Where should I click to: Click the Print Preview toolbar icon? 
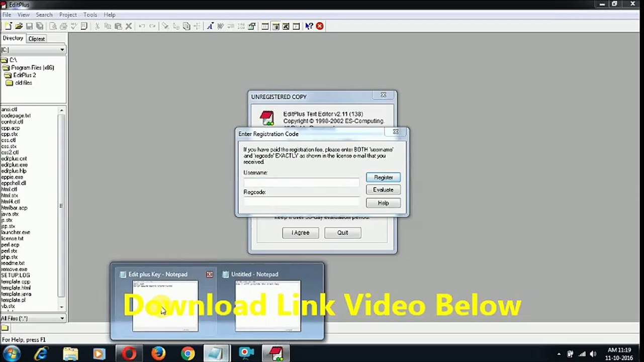pyautogui.click(x=53, y=26)
